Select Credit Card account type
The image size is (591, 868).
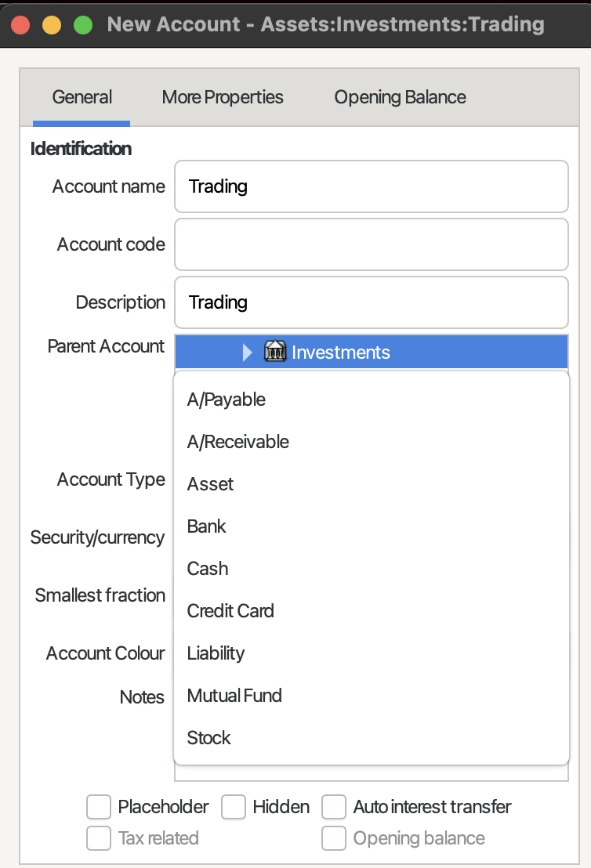372,610
